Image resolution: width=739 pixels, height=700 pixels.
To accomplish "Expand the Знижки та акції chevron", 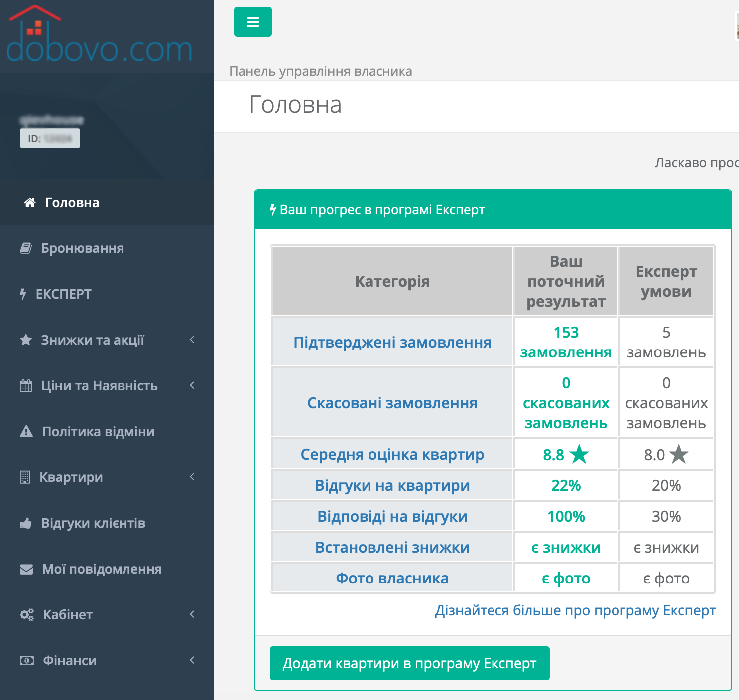I will tap(192, 340).
